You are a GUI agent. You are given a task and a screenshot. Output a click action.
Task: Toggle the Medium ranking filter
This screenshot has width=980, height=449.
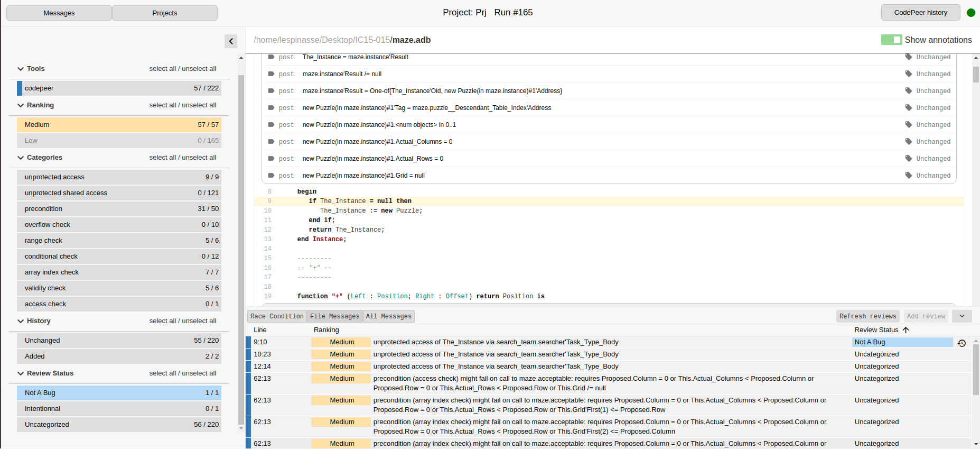click(119, 125)
